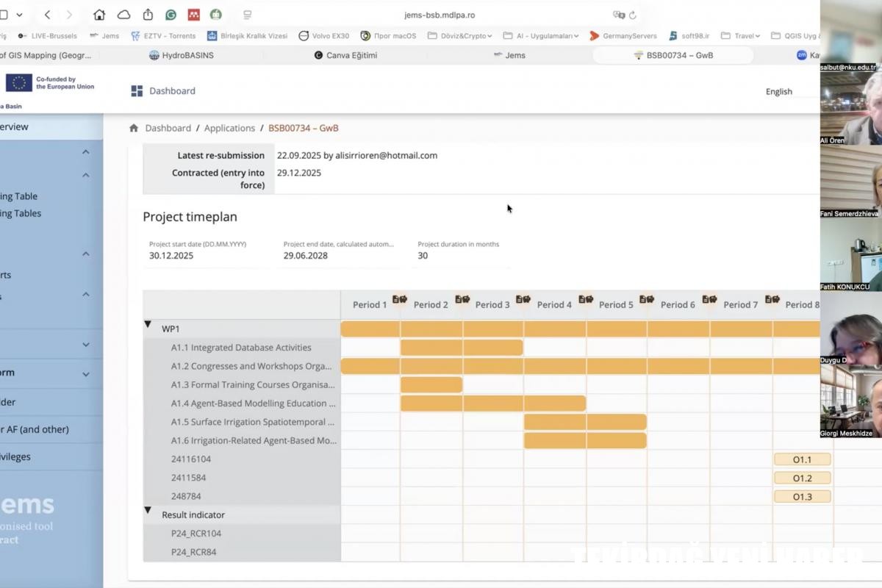Image resolution: width=882 pixels, height=588 pixels.
Task: Click the translate icon in address bar
Action: coord(618,15)
